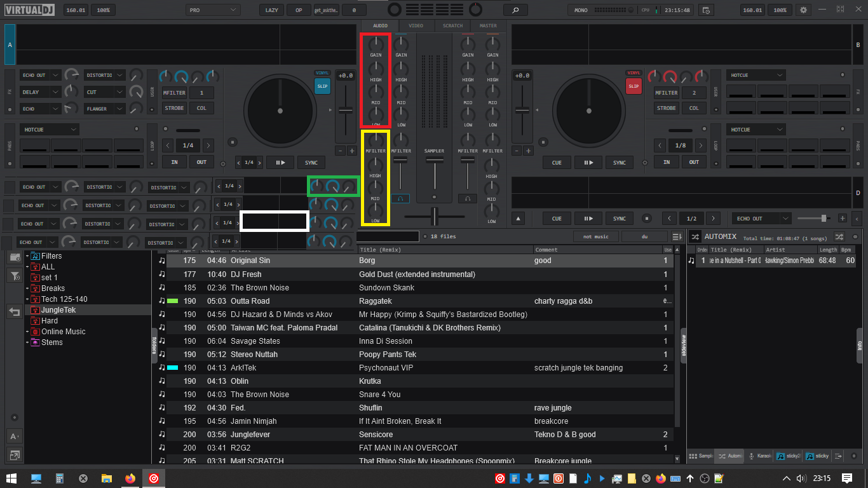Viewport: 868px width, 488px height.
Task: Toggle the MFILTER button on deck A user panel
Action: tap(174, 93)
